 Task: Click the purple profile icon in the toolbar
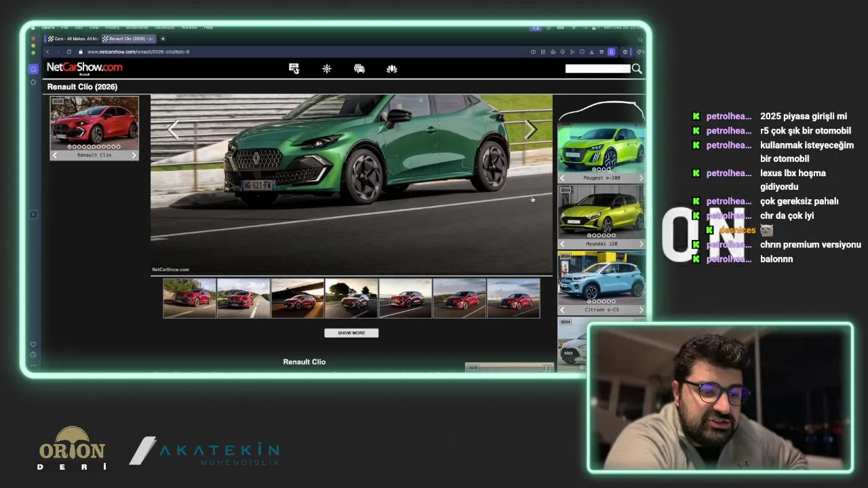pyautogui.click(x=611, y=52)
